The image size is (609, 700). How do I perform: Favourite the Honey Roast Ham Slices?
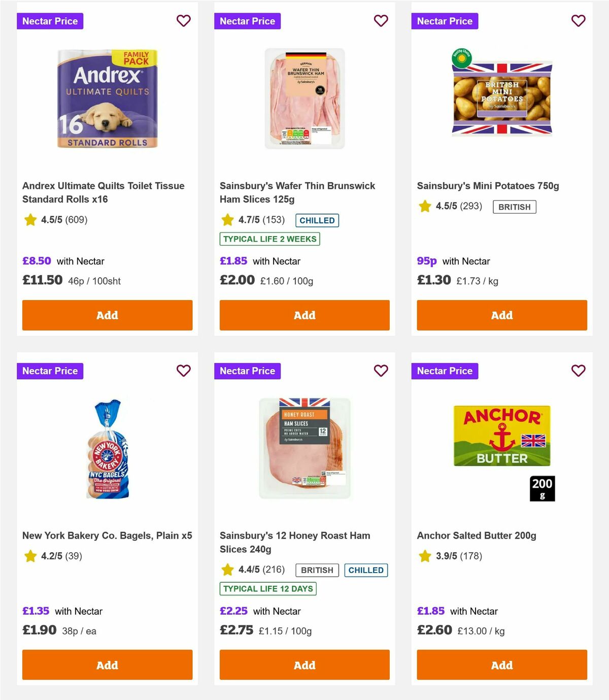(381, 371)
